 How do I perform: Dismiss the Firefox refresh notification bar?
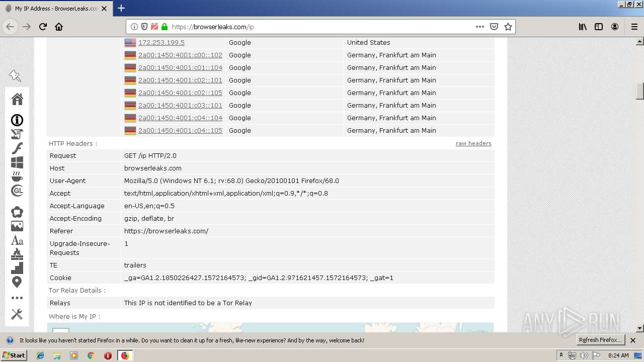pyautogui.click(x=633, y=340)
